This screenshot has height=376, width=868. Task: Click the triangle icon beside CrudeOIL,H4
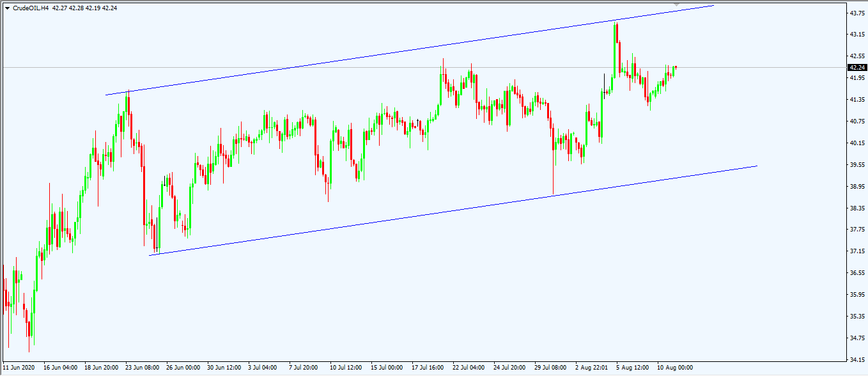point(7,8)
